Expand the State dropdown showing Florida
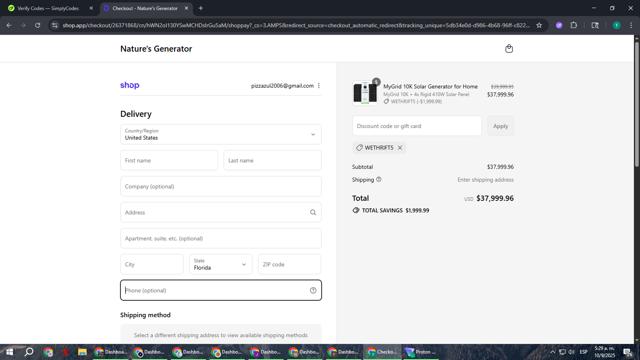640x360 pixels. [220, 264]
